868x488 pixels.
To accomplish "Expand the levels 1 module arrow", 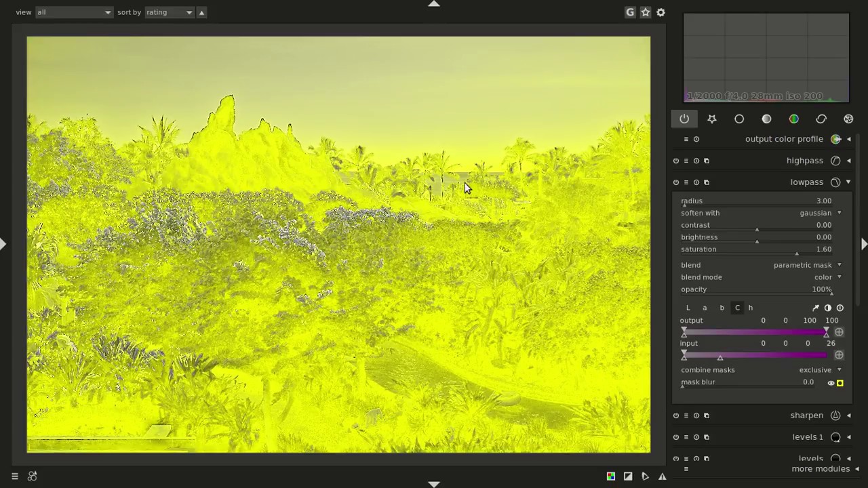I will pos(848,437).
